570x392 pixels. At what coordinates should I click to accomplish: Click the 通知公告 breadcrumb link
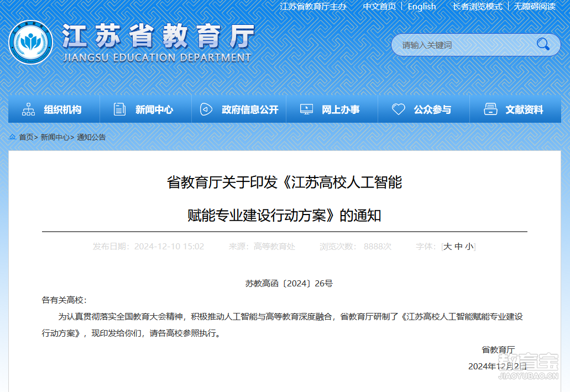(x=91, y=137)
